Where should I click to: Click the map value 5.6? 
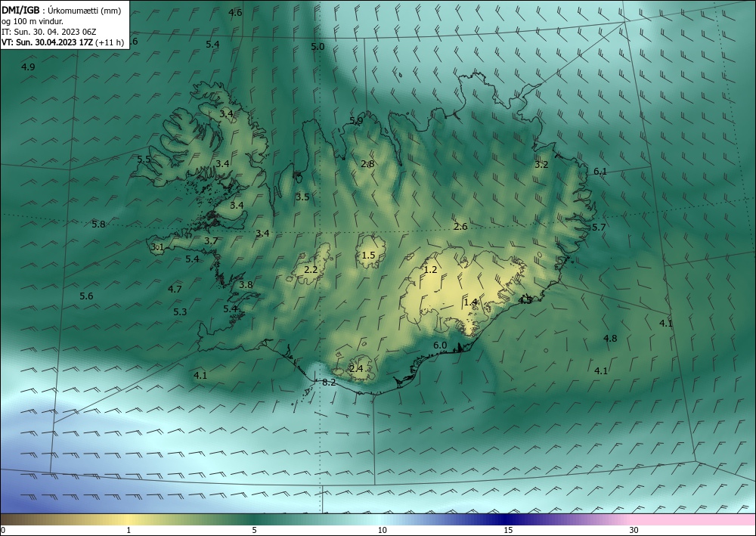(x=87, y=296)
